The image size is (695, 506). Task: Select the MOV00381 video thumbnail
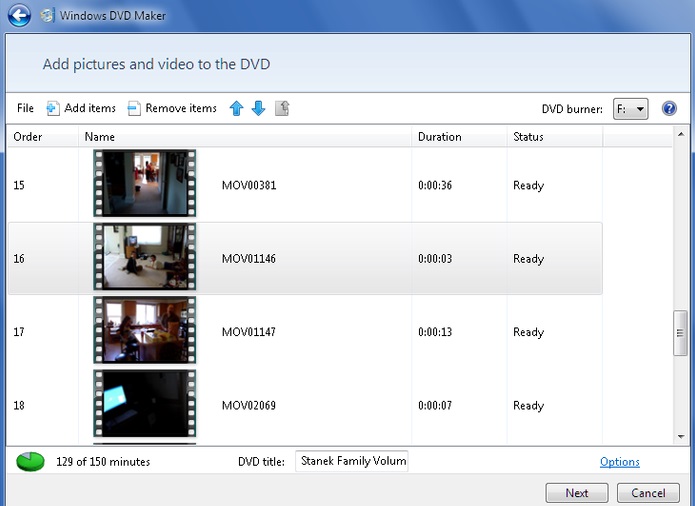coord(144,184)
